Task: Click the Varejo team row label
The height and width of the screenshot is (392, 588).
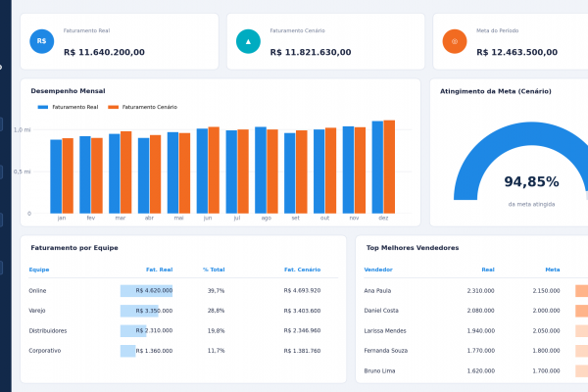Action: click(37, 311)
